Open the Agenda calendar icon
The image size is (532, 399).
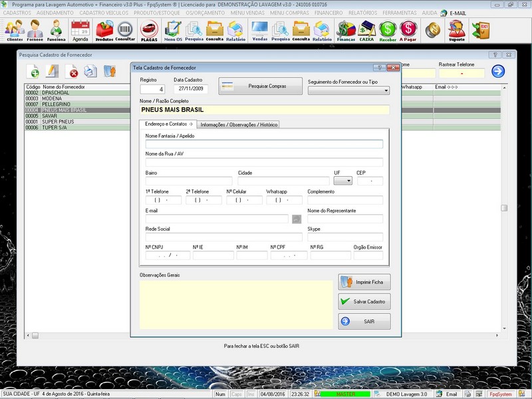(x=80, y=31)
